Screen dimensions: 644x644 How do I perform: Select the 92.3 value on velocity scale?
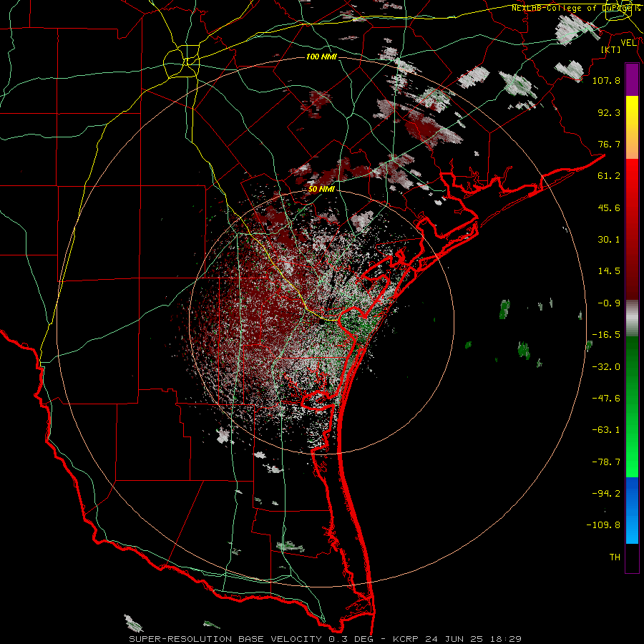(x=609, y=112)
